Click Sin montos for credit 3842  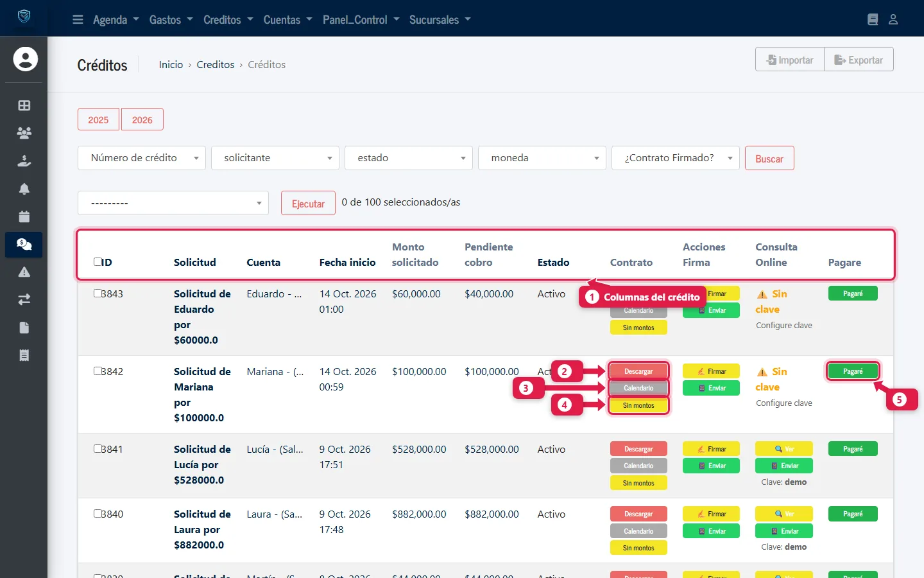[638, 405]
